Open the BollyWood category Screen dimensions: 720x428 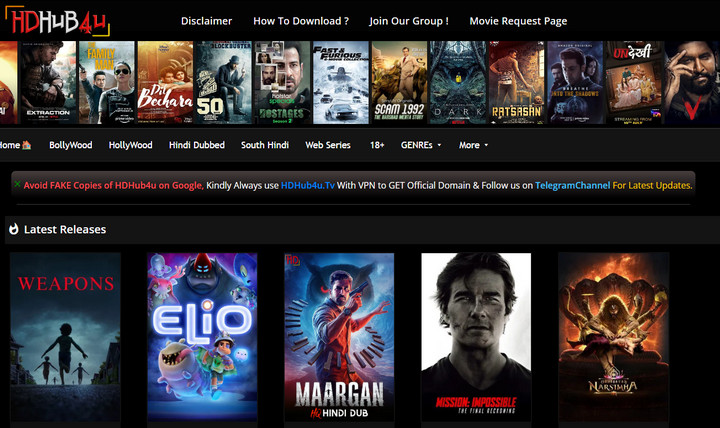point(70,145)
